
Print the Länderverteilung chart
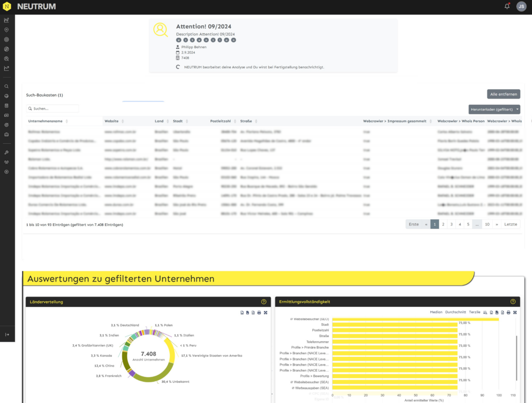259,313
